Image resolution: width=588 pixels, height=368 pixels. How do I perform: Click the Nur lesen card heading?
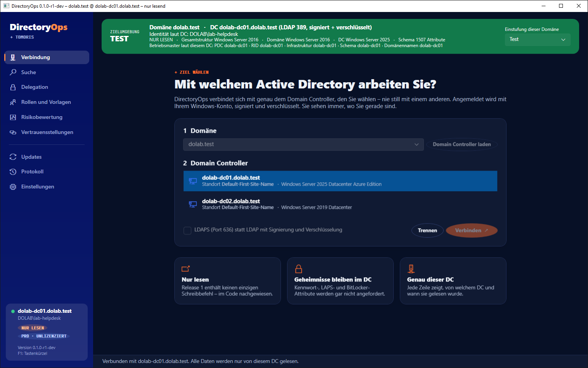[x=195, y=280]
